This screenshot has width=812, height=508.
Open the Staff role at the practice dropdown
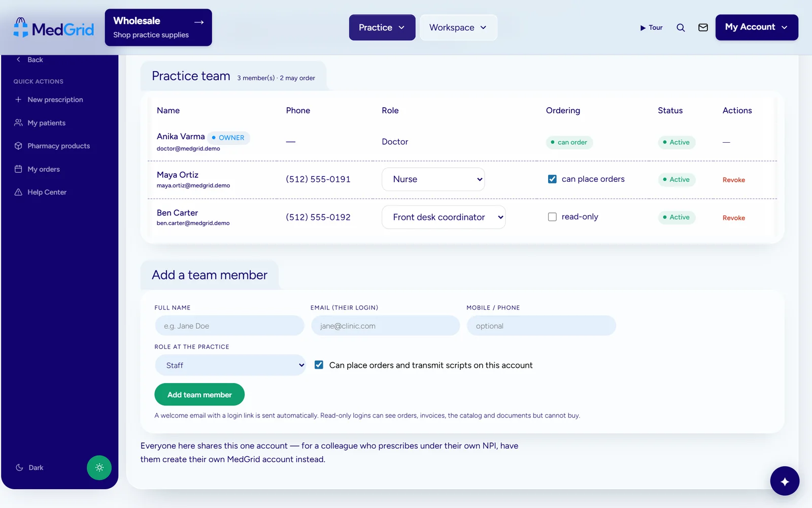tap(230, 365)
